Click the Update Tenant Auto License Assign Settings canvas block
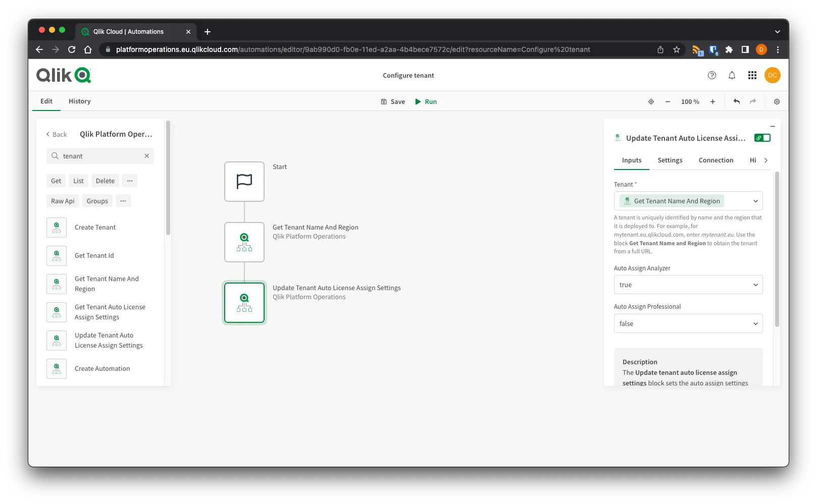Viewport: 817px width, 504px height. coord(244,302)
